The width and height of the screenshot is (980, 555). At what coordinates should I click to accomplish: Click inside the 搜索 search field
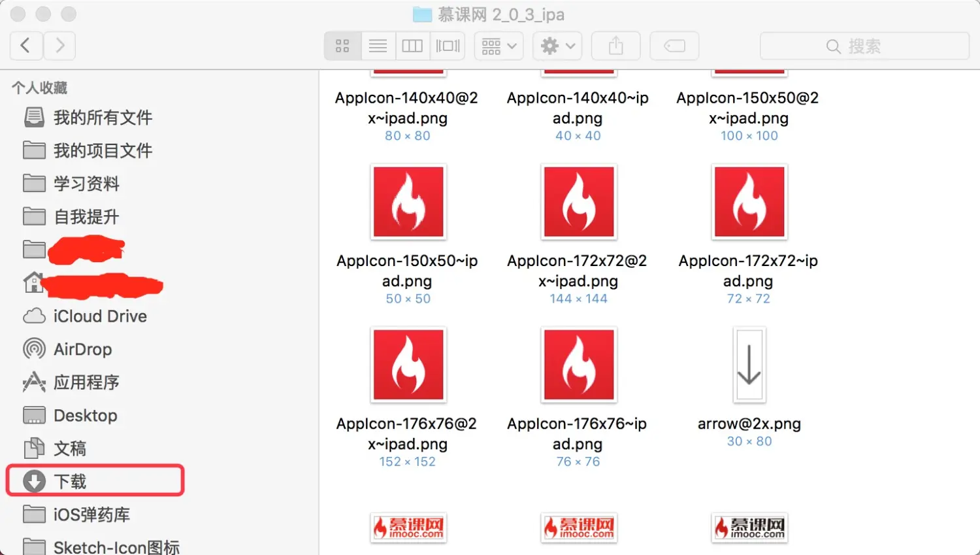pyautogui.click(x=864, y=46)
